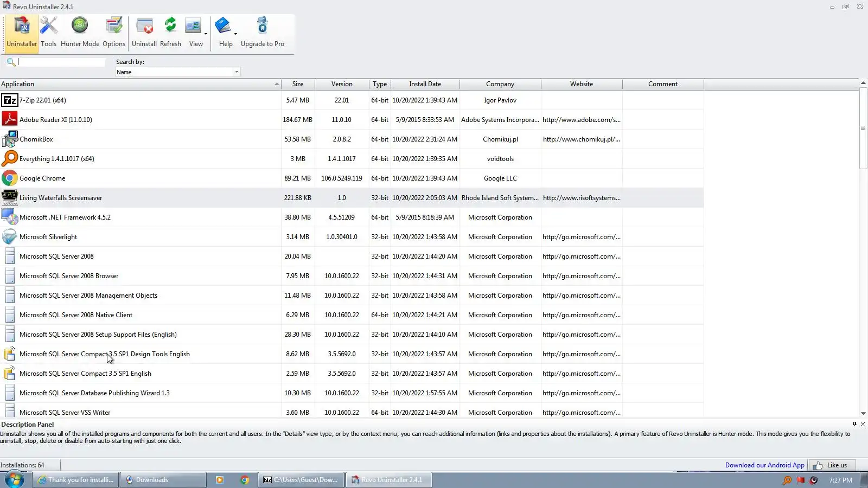Switch to 7-Zip file manager taskbar window
This screenshot has width=868, height=488.
click(x=301, y=480)
